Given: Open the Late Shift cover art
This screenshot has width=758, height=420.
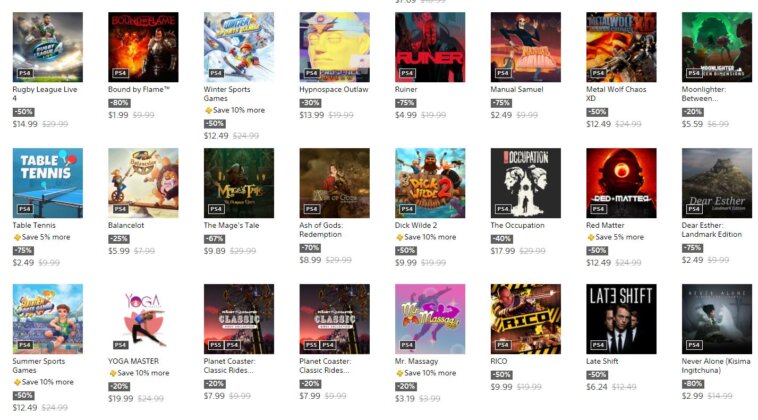Looking at the screenshot, I should pos(621,319).
